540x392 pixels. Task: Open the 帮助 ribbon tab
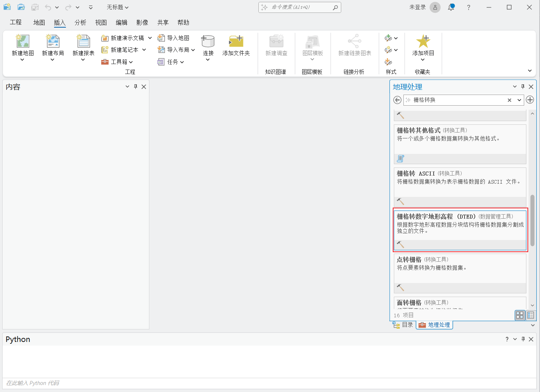[x=183, y=22]
